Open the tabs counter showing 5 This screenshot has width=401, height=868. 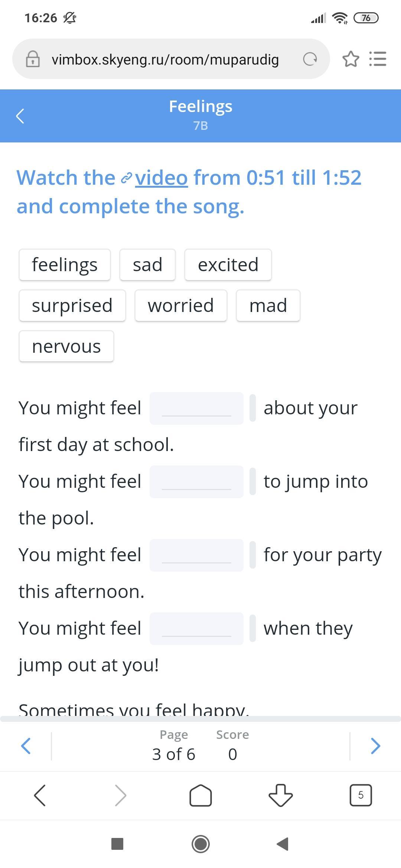click(361, 795)
